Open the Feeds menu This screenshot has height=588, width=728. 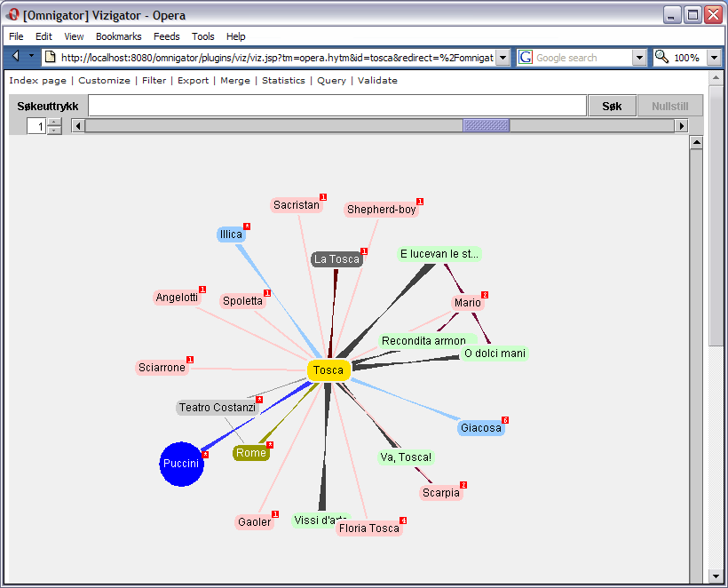pos(166,36)
